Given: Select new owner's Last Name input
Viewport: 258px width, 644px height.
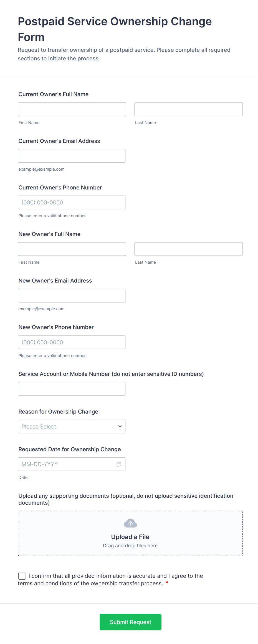Looking at the screenshot, I should point(188,249).
